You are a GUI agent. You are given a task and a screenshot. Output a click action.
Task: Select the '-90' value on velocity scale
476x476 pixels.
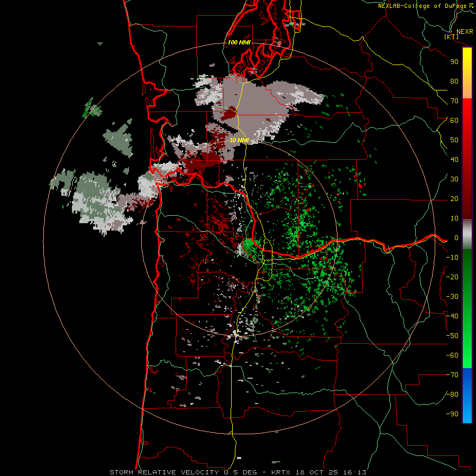point(452,414)
